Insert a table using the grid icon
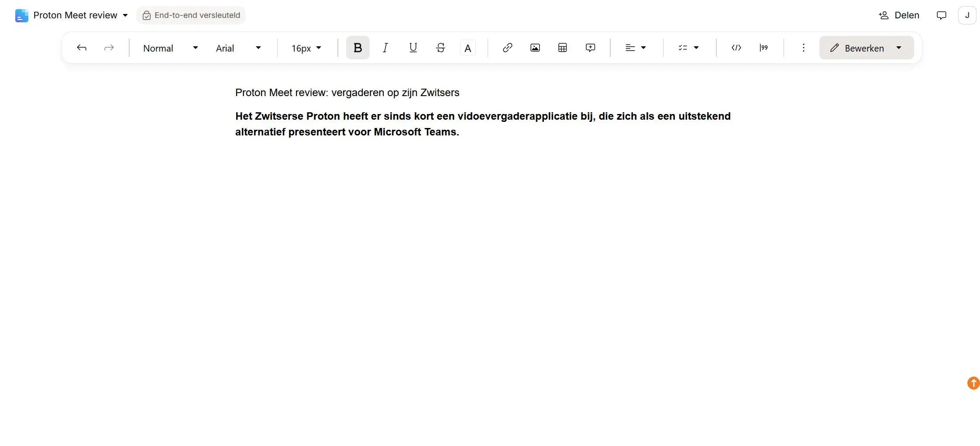 (563, 48)
